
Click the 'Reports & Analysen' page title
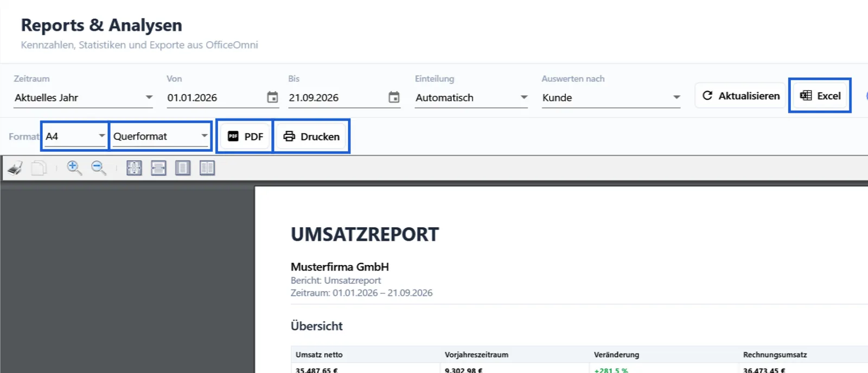[101, 25]
